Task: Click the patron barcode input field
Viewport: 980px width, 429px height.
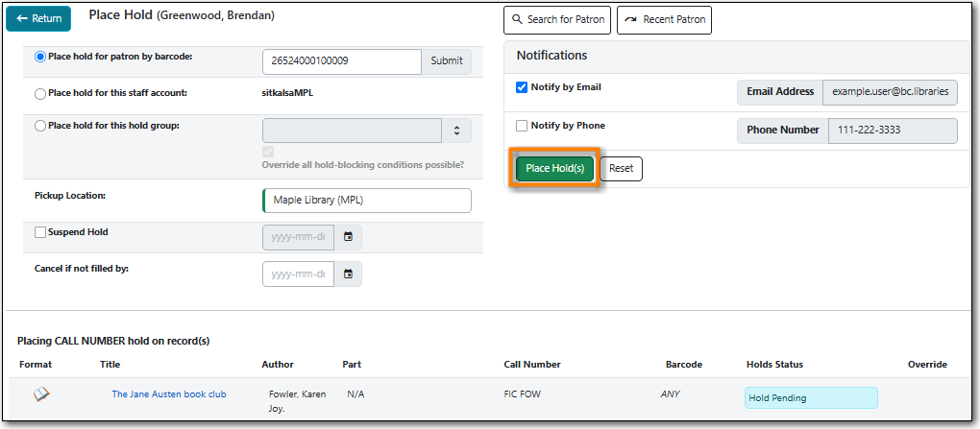Action: [342, 61]
